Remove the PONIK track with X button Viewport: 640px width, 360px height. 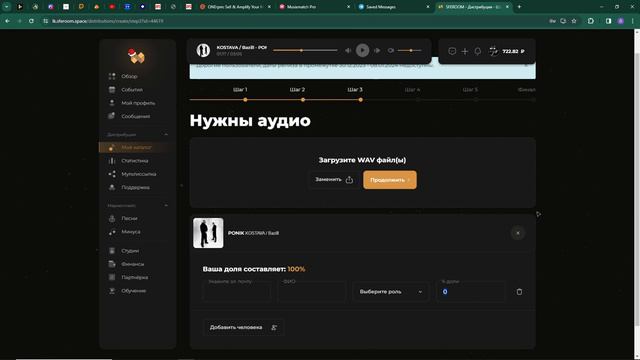pyautogui.click(x=518, y=233)
